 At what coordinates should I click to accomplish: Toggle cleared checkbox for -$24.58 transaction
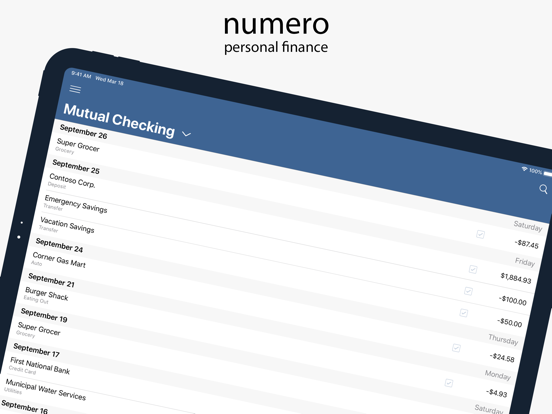click(x=456, y=348)
